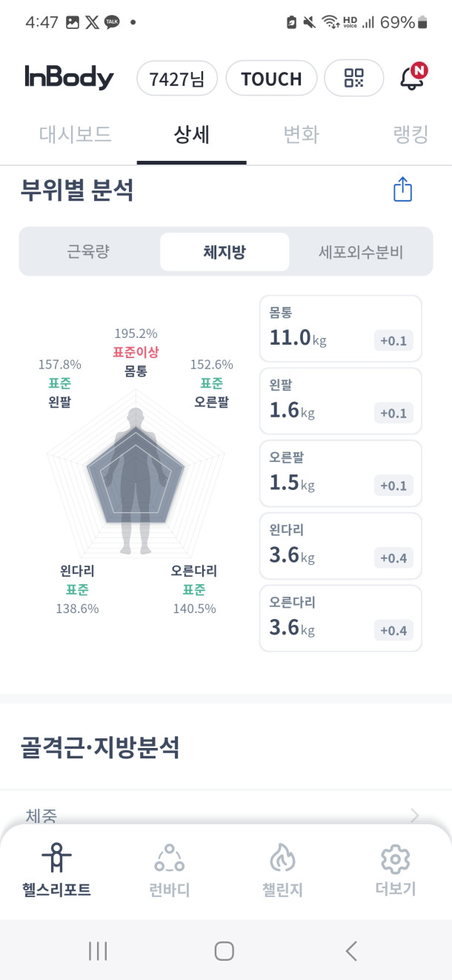The width and height of the screenshot is (452, 980).
Task: Tap the InBody logo
Action: click(x=69, y=78)
